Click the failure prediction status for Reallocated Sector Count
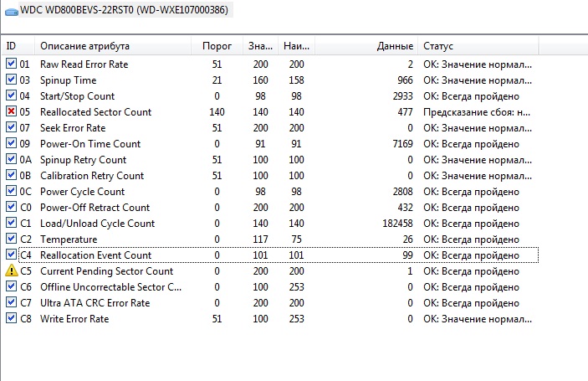The height and width of the screenshot is (381, 588). coord(477,112)
